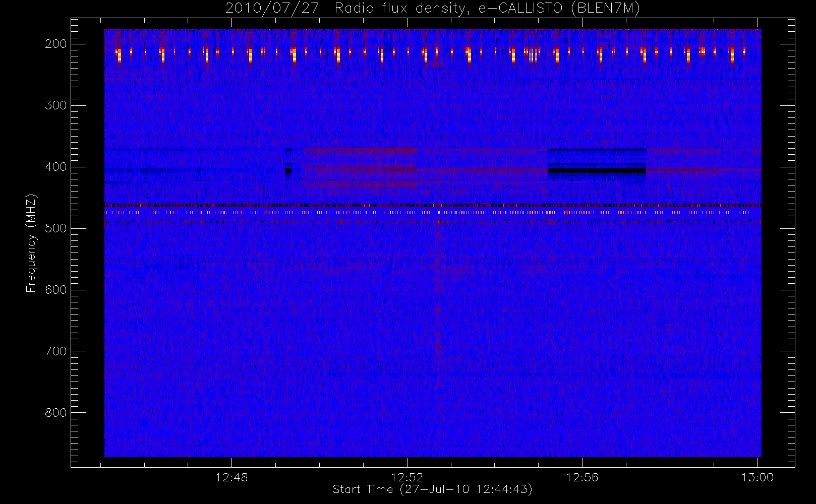Click the plot title 'Radio flux density, e-CALLISTO (BLEN7M)'

click(x=487, y=9)
